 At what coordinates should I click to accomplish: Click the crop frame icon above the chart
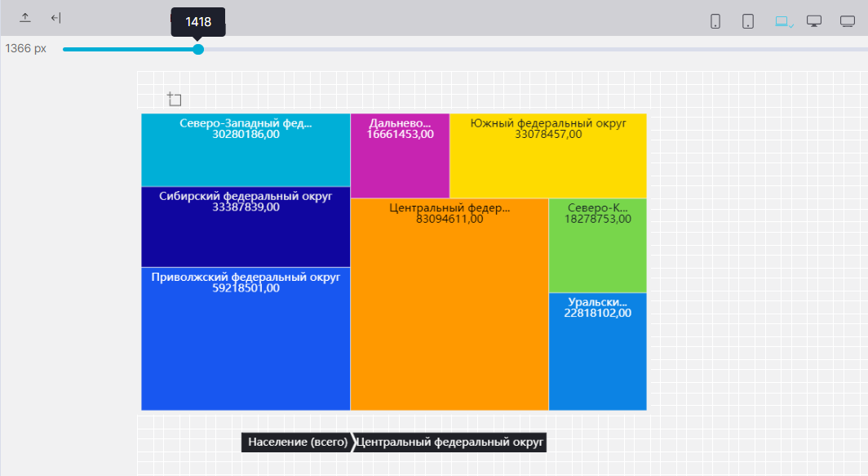(174, 100)
